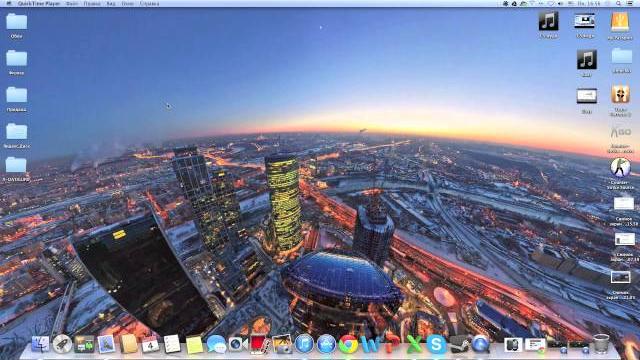This screenshot has width=640, height=360.
Task: Open the Окно menu
Action: click(128, 3)
